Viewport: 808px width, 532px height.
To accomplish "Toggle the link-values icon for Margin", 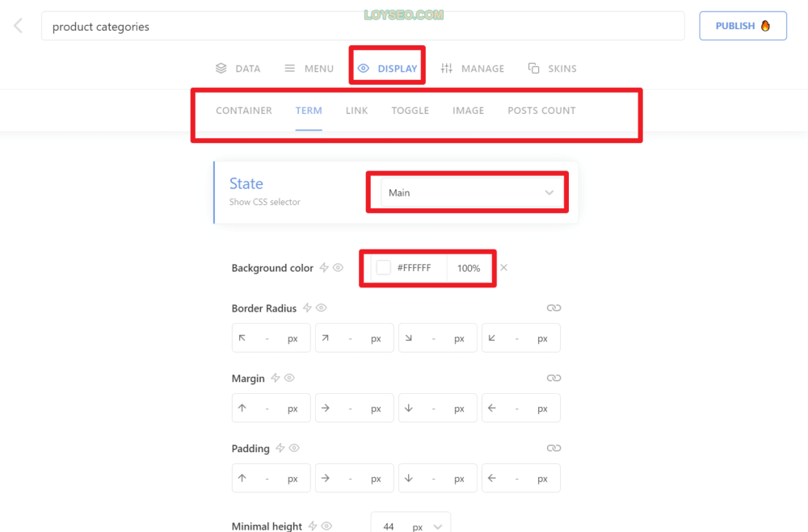I will pos(554,378).
